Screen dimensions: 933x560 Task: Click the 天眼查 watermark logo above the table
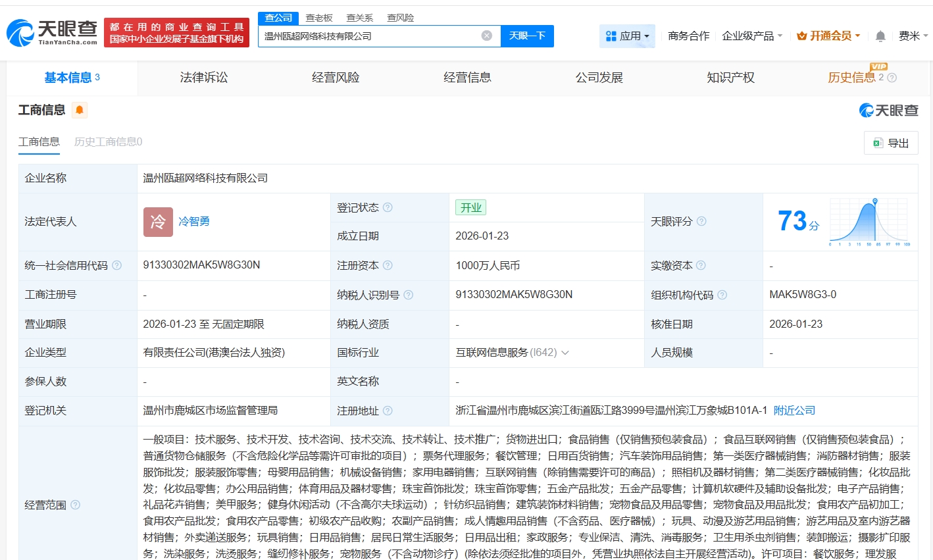[x=888, y=110]
